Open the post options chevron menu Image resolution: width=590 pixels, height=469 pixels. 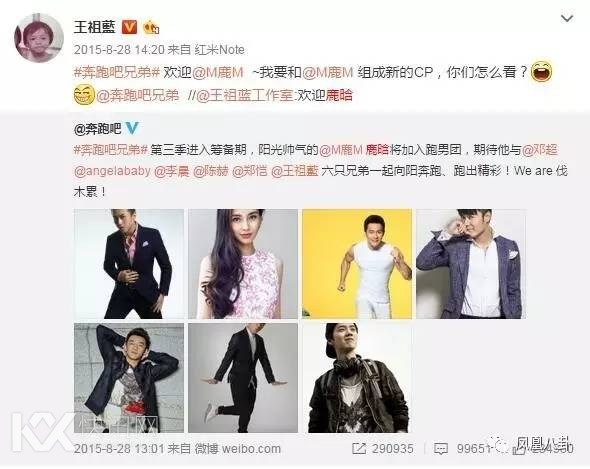(x=567, y=18)
